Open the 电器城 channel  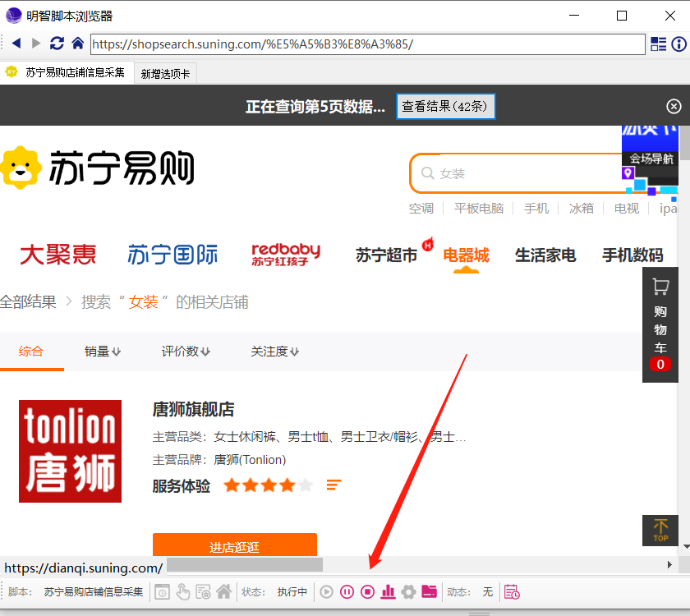(466, 255)
